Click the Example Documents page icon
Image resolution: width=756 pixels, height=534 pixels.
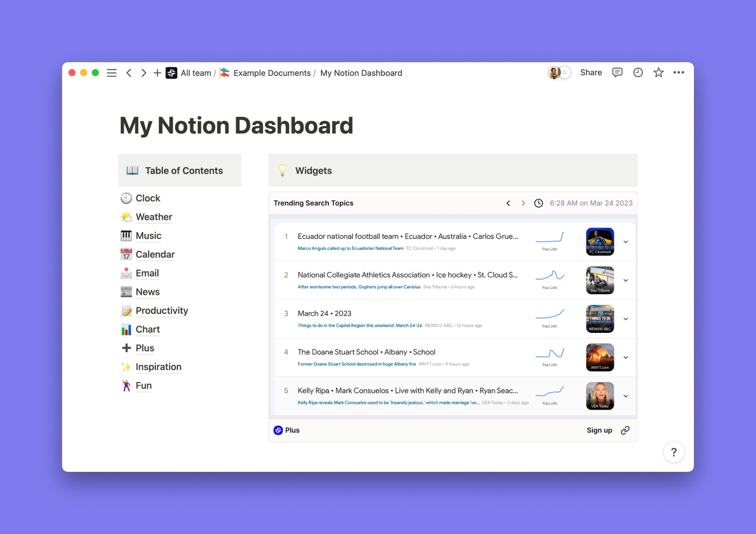click(224, 73)
